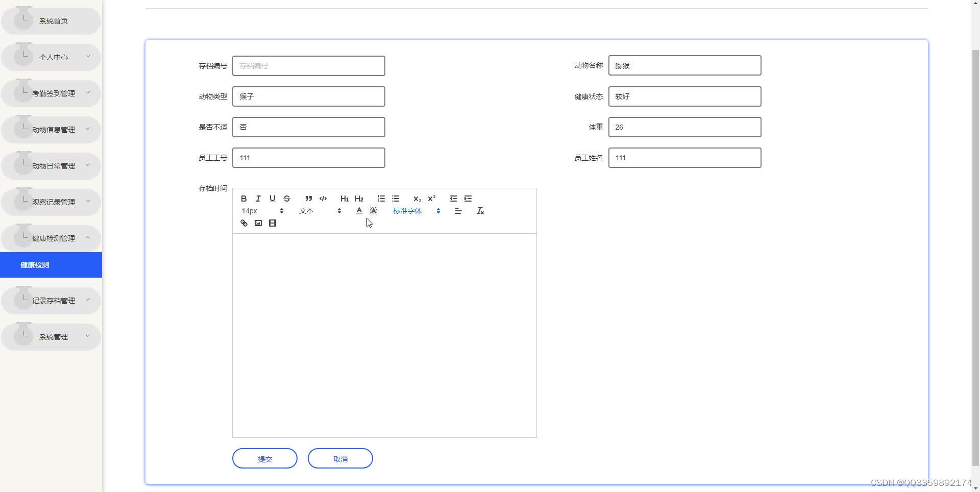Apply H1 heading style
The height and width of the screenshot is (492, 980).
(x=345, y=199)
